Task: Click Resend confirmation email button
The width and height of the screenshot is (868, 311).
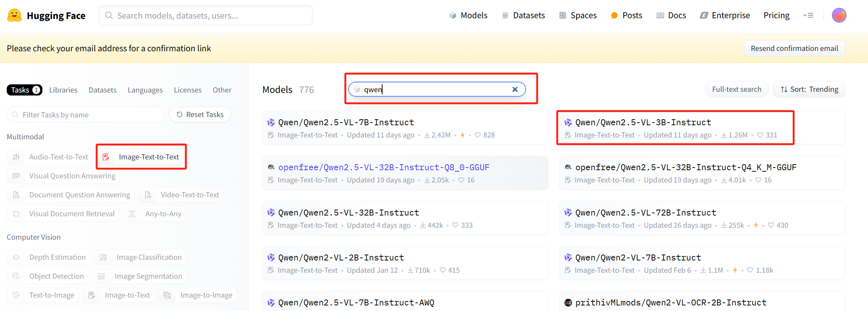Action: [x=794, y=48]
